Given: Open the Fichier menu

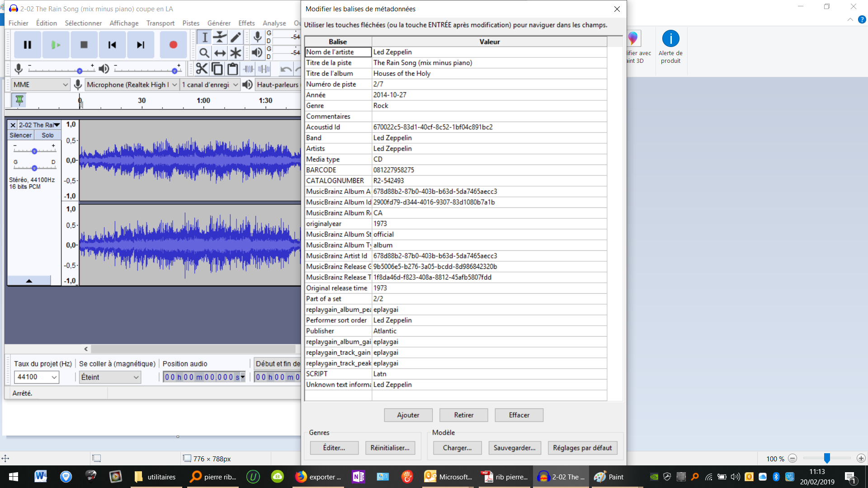Looking at the screenshot, I should point(18,23).
